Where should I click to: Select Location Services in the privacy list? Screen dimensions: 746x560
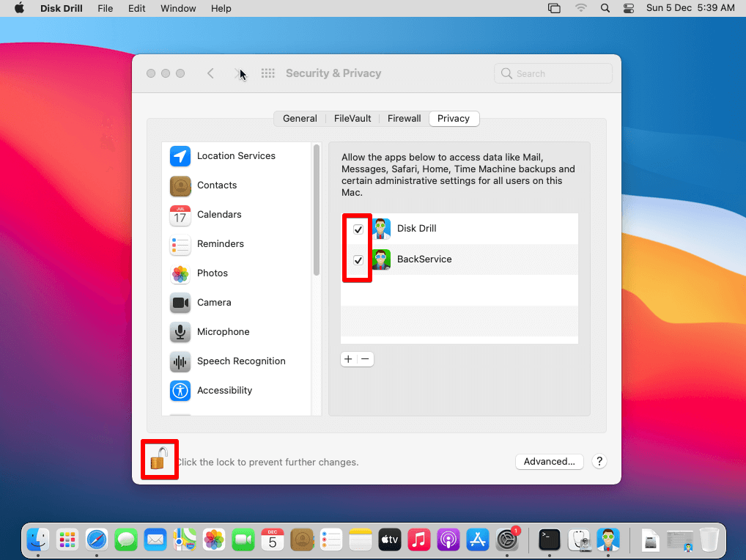[236, 156]
